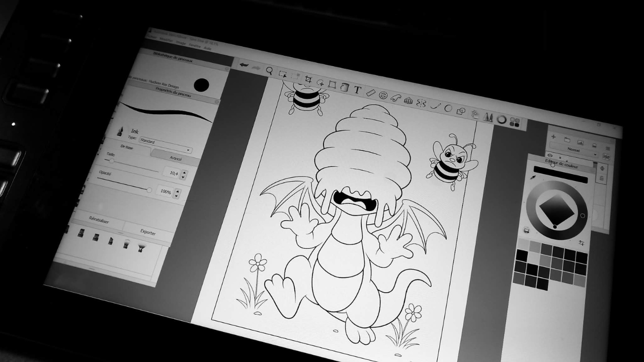Toggle visibility of the current layer

pos(550,155)
